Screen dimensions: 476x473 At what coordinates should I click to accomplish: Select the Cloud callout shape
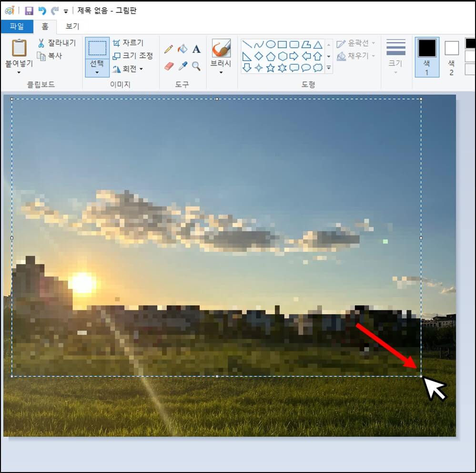click(x=318, y=68)
